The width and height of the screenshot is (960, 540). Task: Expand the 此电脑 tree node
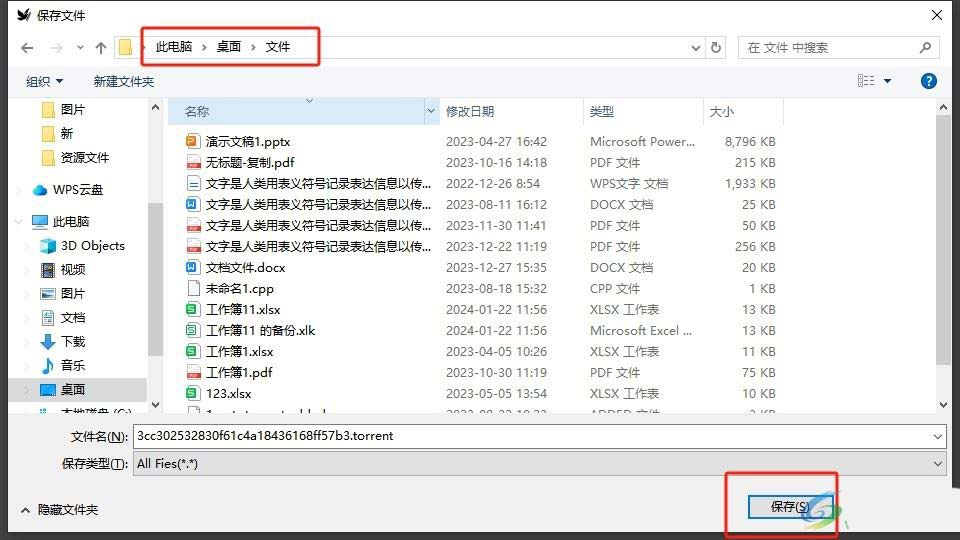(20, 222)
